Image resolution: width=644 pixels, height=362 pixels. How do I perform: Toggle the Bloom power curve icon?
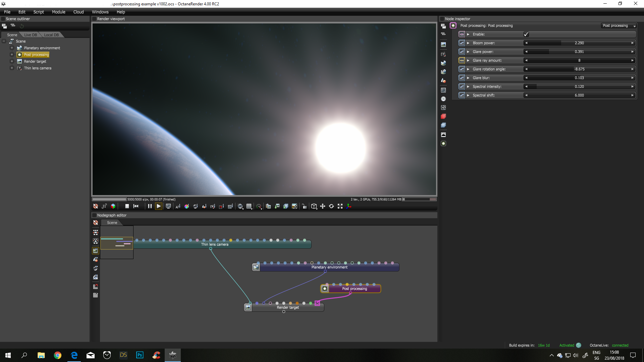tap(462, 43)
